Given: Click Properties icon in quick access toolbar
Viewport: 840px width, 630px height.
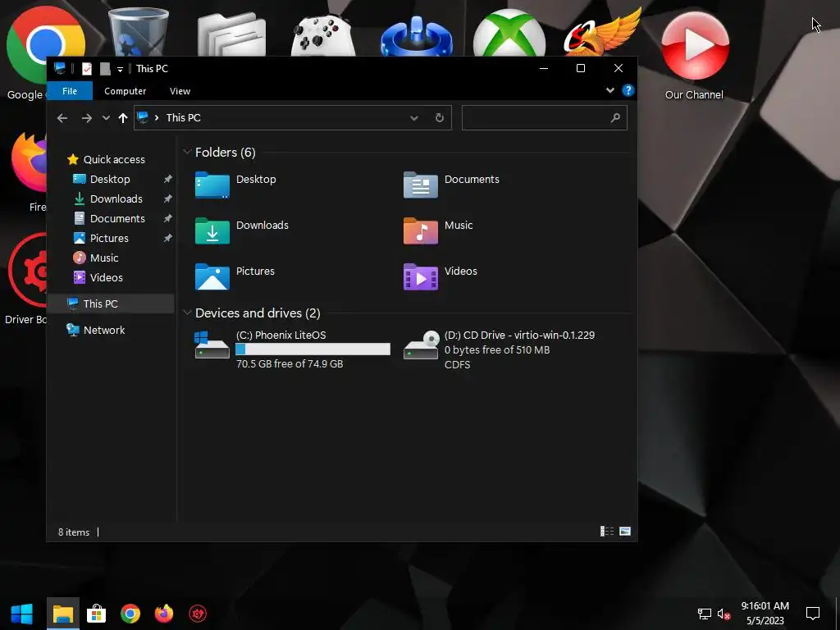Looking at the screenshot, I should 87,69.
